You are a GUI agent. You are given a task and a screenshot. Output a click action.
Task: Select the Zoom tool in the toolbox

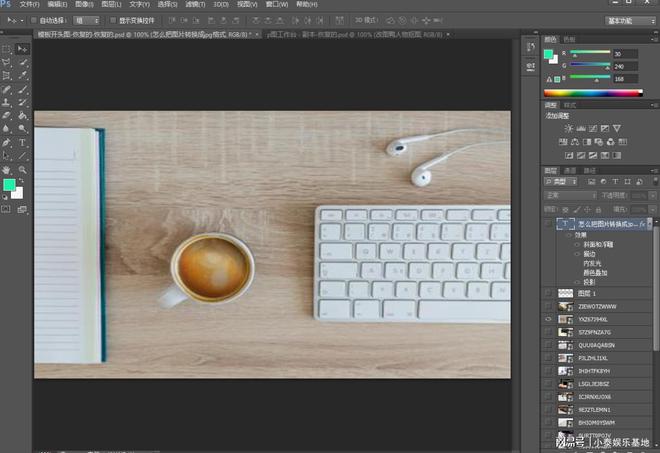pos(22,170)
